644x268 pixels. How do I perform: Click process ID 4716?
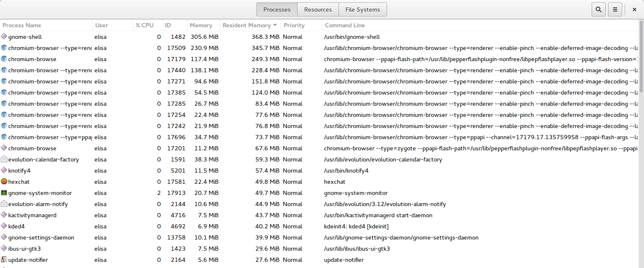tap(178, 215)
